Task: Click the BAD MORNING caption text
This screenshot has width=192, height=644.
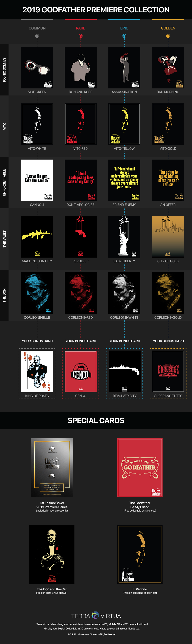Action: (x=168, y=92)
